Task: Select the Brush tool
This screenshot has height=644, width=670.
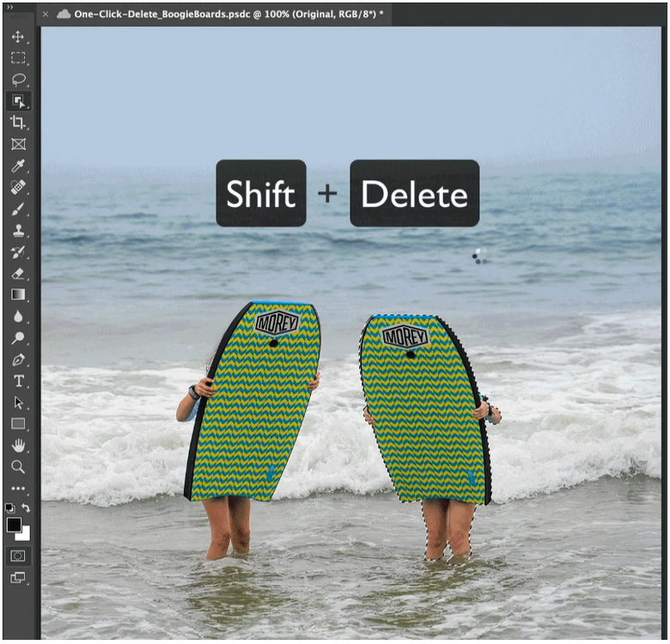Action: pos(18,209)
